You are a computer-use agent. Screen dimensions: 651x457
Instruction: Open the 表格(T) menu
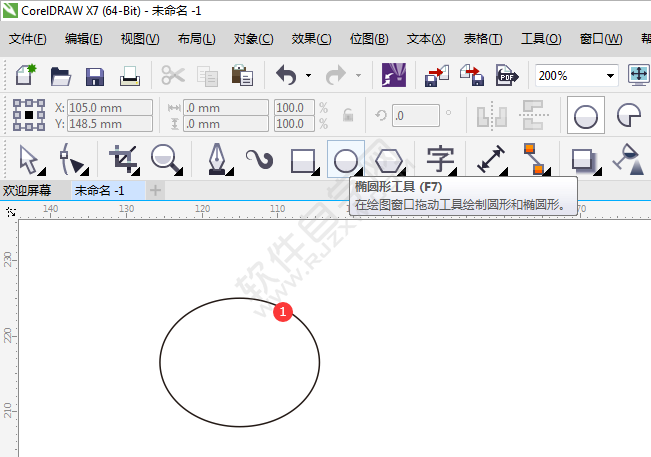pos(483,39)
